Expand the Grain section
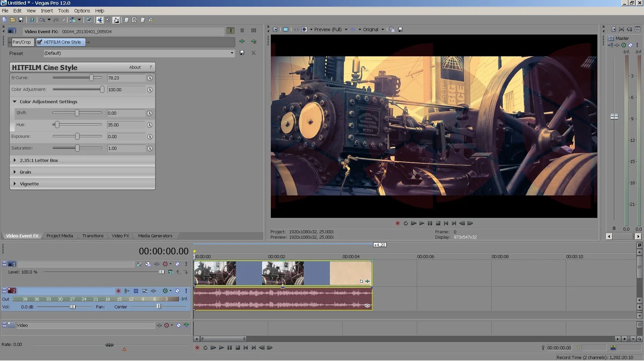The image size is (644, 361). (14, 172)
